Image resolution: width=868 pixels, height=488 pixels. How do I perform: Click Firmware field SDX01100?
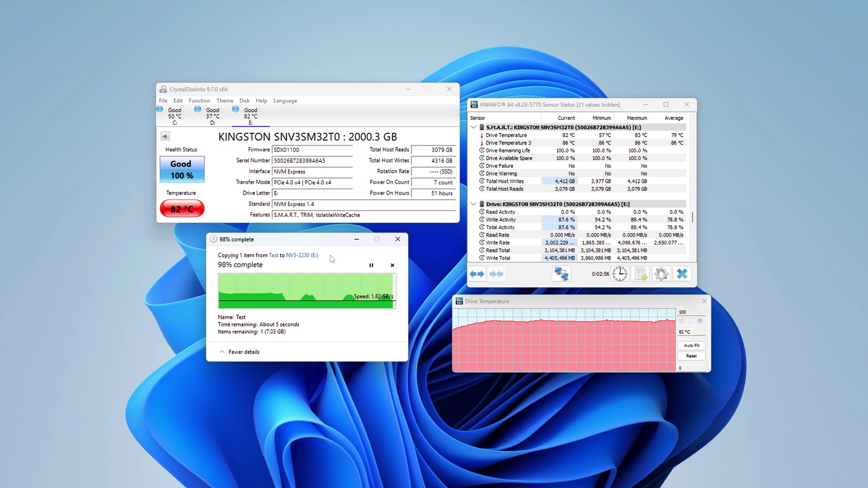(x=312, y=150)
